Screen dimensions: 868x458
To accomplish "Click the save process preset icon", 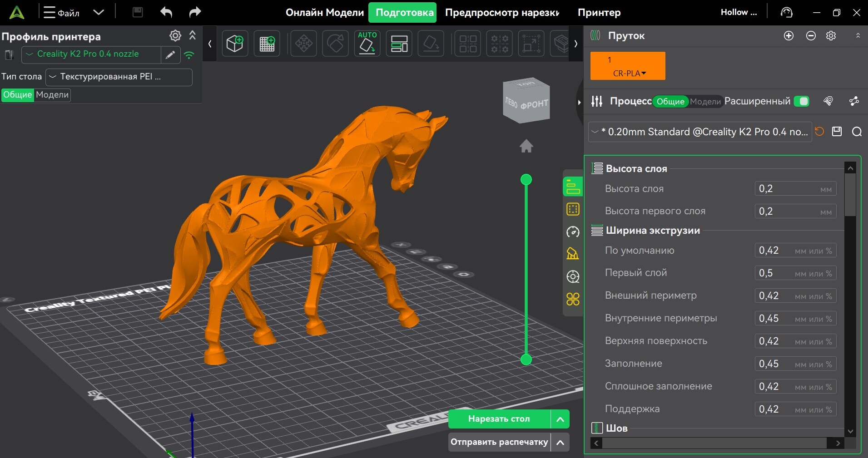I will [837, 132].
